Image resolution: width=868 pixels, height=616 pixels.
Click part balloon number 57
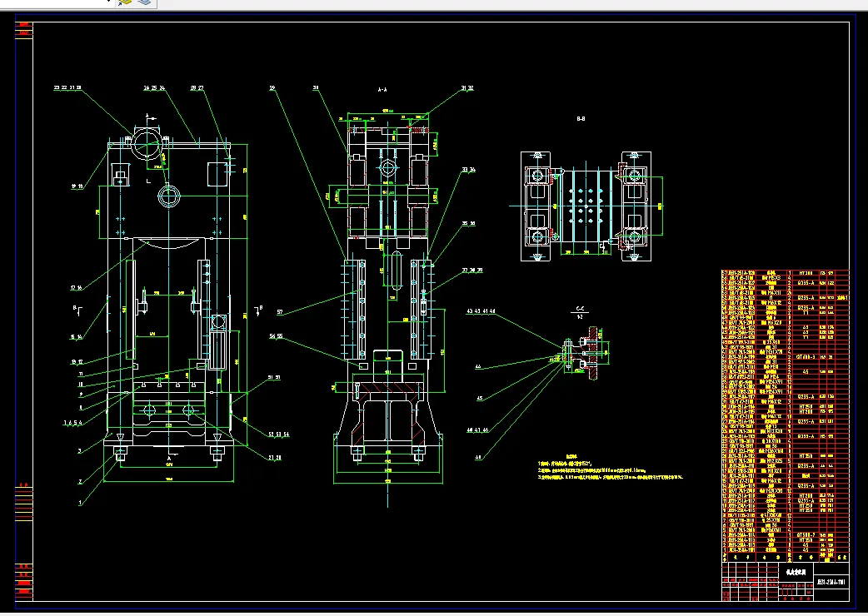[280, 312]
